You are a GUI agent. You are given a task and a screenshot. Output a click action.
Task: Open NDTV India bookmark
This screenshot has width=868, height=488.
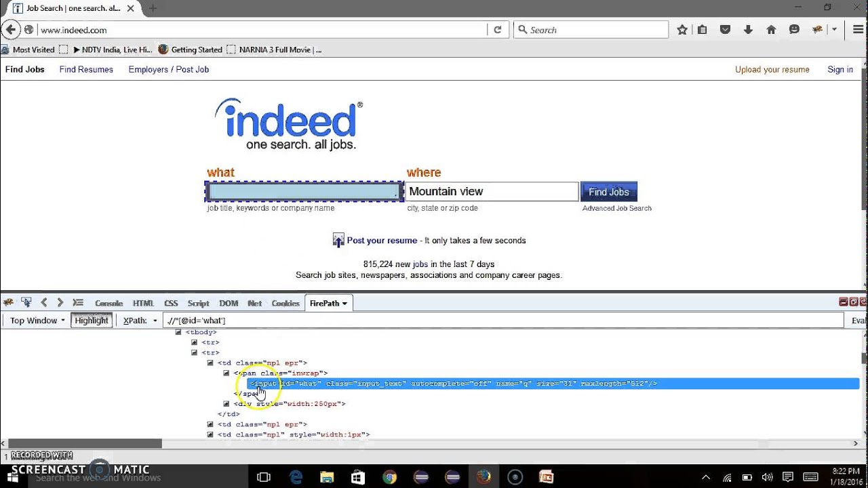[113, 49]
